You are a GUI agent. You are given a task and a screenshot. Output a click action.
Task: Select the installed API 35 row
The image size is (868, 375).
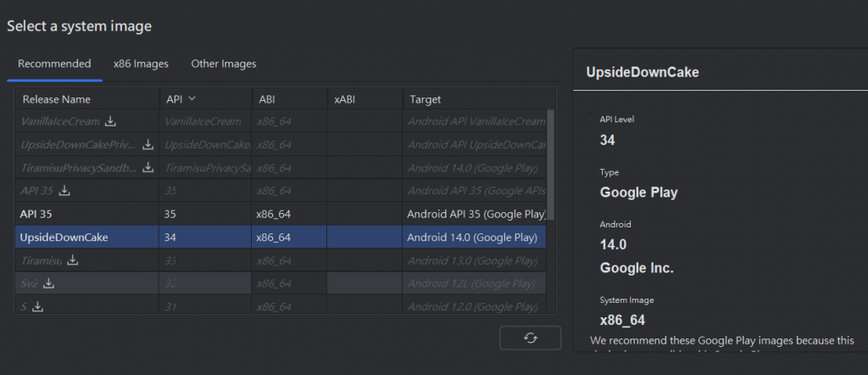(254, 214)
